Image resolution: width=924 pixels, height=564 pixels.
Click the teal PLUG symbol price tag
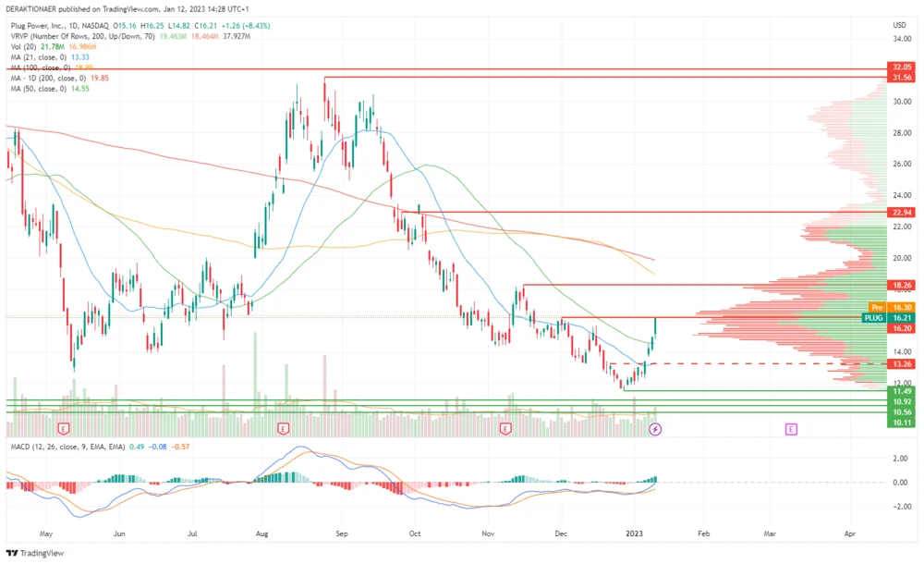click(x=873, y=317)
